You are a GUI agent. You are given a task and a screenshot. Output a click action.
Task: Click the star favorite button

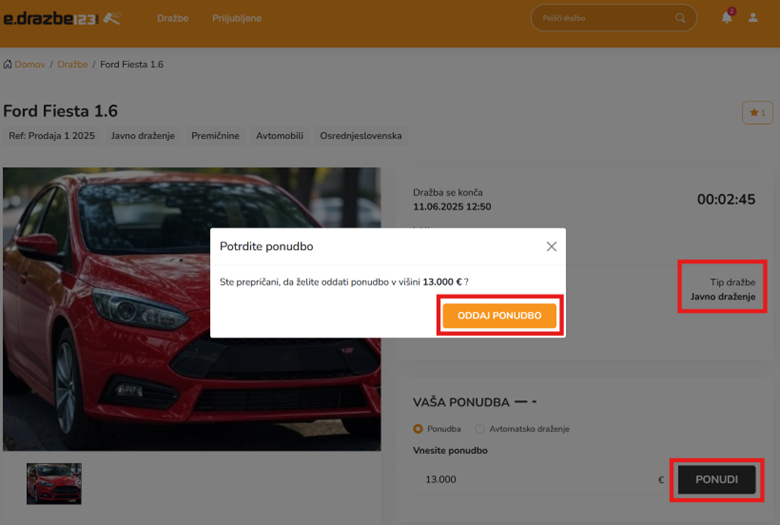[x=757, y=113]
